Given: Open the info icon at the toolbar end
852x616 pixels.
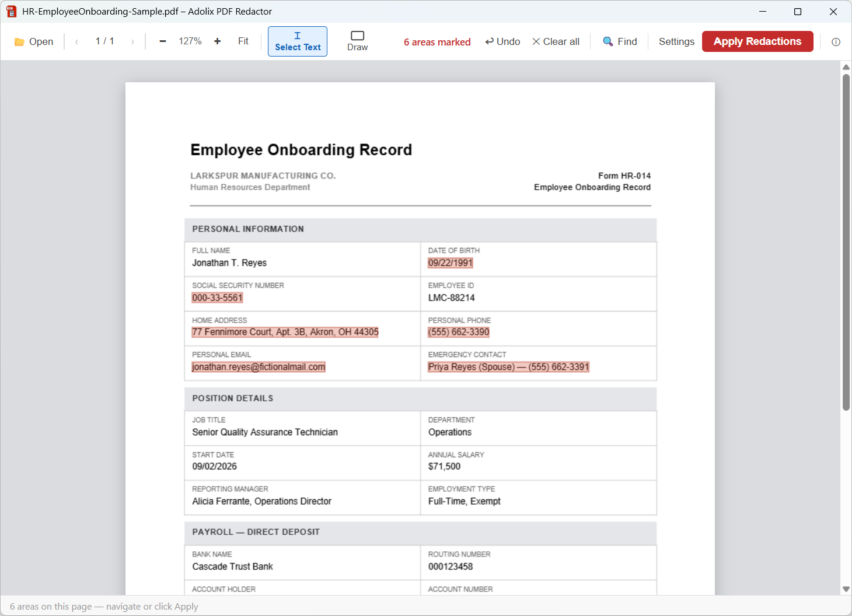Looking at the screenshot, I should 836,42.
